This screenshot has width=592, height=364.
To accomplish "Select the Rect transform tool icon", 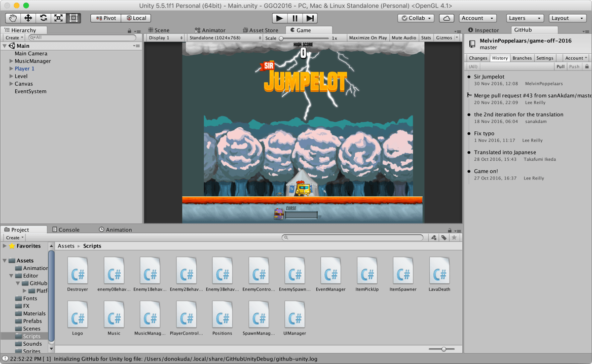I will click(x=73, y=18).
